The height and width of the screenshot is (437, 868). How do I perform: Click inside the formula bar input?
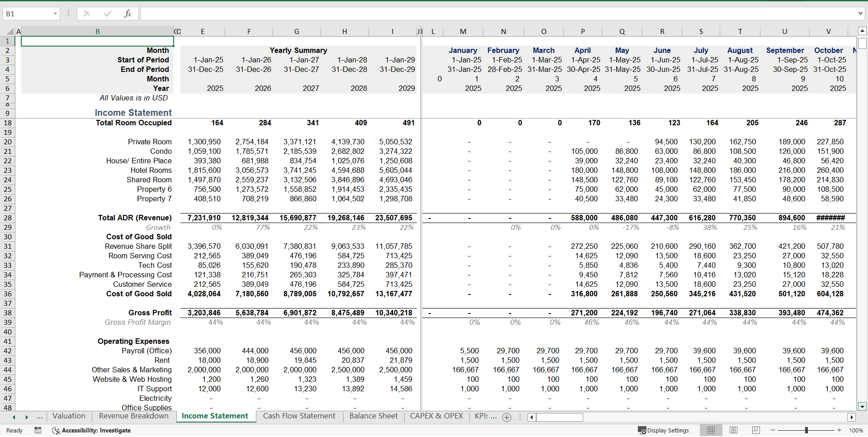[497, 14]
